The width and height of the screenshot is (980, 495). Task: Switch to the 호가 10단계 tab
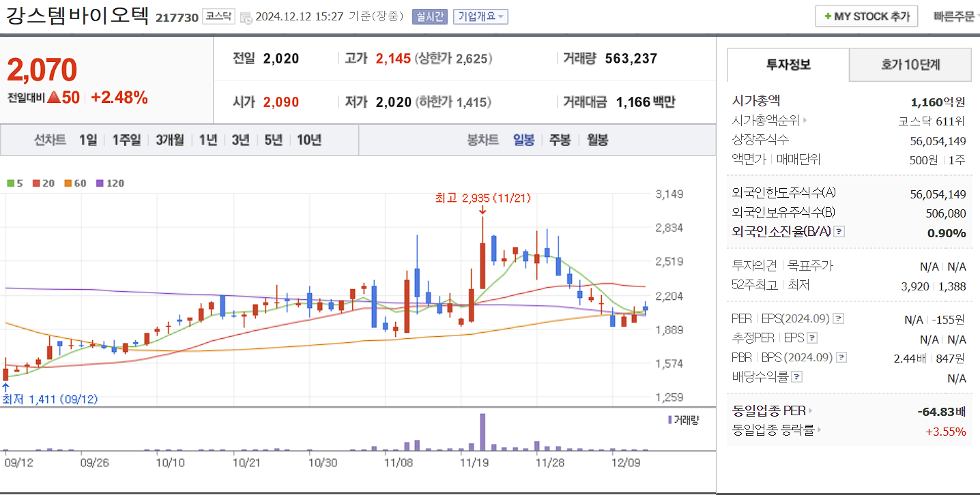(x=910, y=64)
